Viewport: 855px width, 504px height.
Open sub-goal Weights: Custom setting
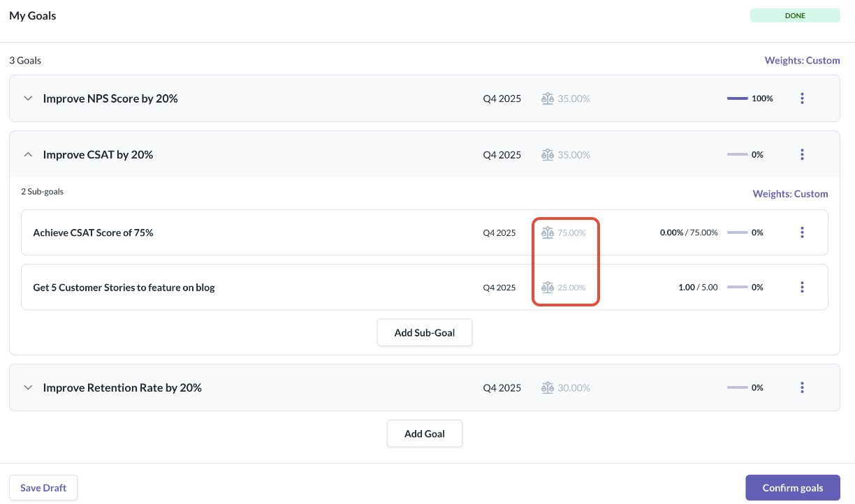point(790,194)
